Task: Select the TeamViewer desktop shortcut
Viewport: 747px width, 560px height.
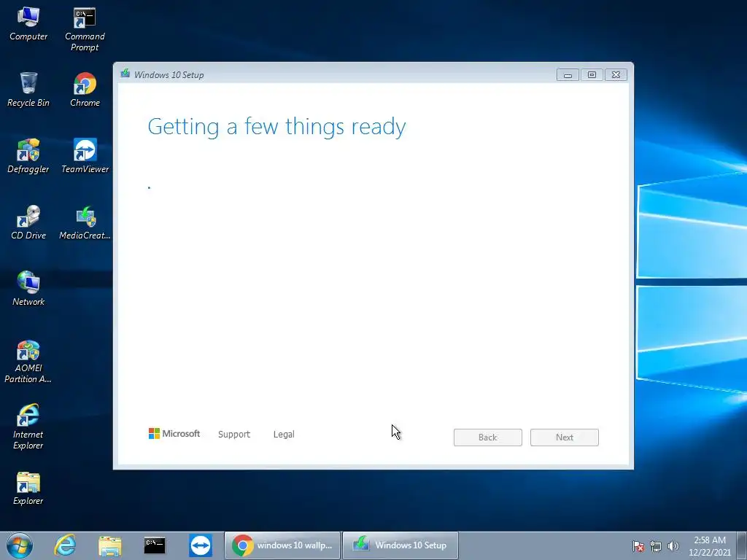Action: (85, 156)
